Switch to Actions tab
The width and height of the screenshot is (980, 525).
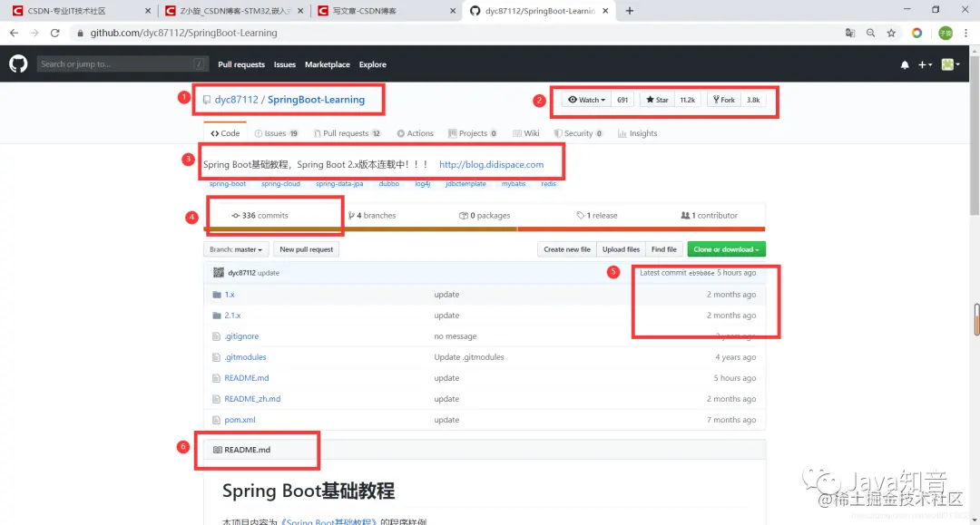pos(415,133)
